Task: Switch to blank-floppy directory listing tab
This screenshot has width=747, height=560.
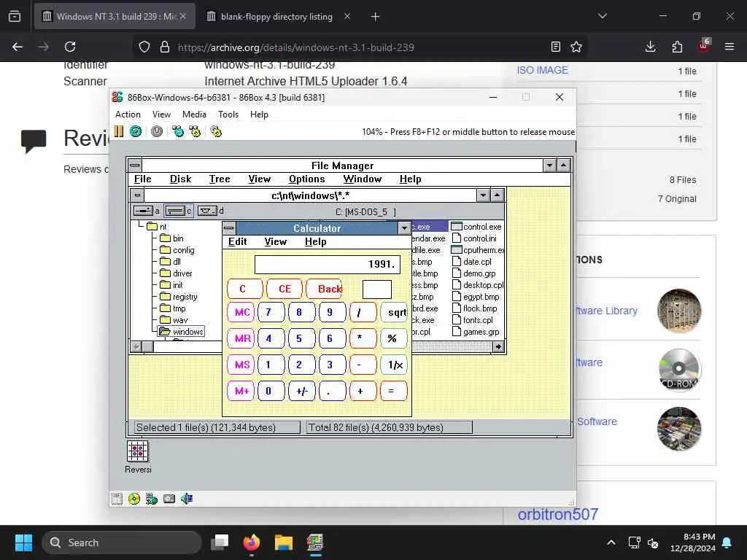Action: pyautogui.click(x=278, y=16)
